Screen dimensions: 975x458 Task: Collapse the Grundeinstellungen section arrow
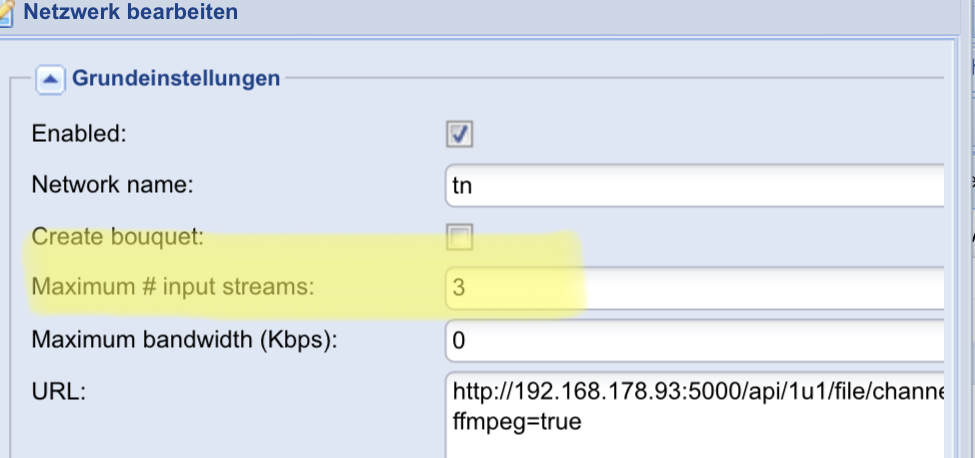click(50, 80)
